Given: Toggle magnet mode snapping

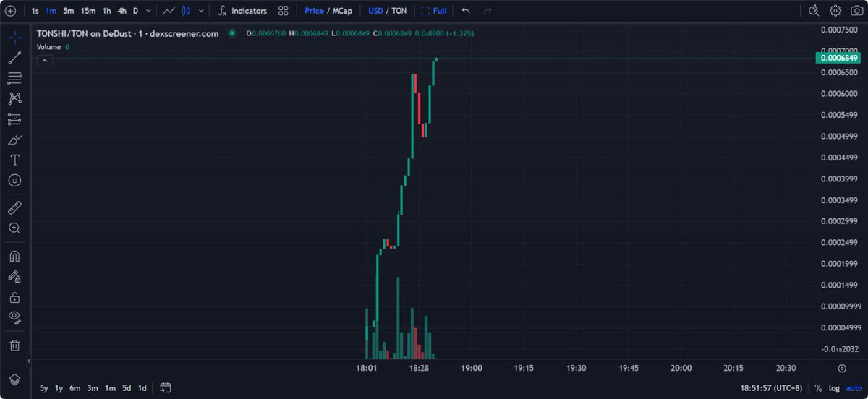Looking at the screenshot, I should coord(14,256).
